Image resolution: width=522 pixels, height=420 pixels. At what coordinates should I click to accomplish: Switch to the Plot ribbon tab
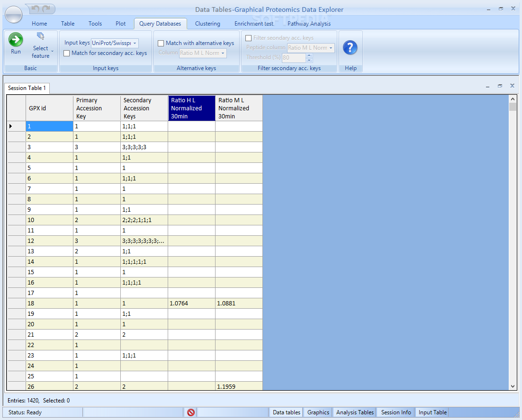(x=120, y=24)
